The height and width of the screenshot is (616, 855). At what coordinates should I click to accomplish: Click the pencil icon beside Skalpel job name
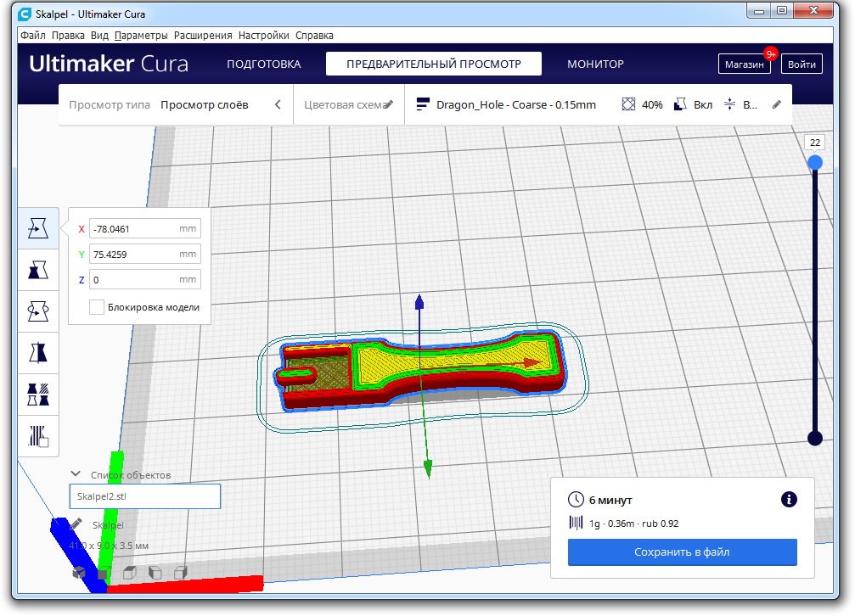pos(76,524)
